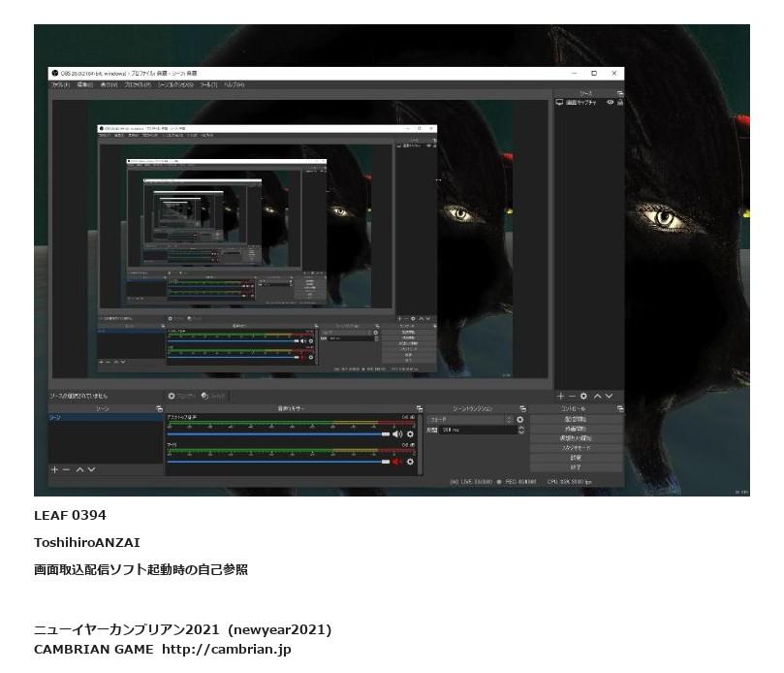The image size is (784, 673).
Task: Toggle visibility eye of screen capture source
Action: click(x=610, y=102)
